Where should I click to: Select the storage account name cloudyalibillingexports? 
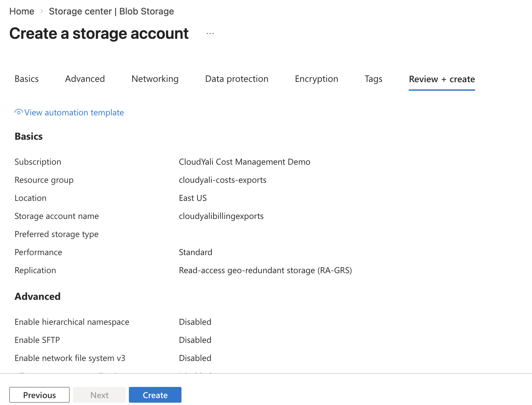tap(221, 216)
